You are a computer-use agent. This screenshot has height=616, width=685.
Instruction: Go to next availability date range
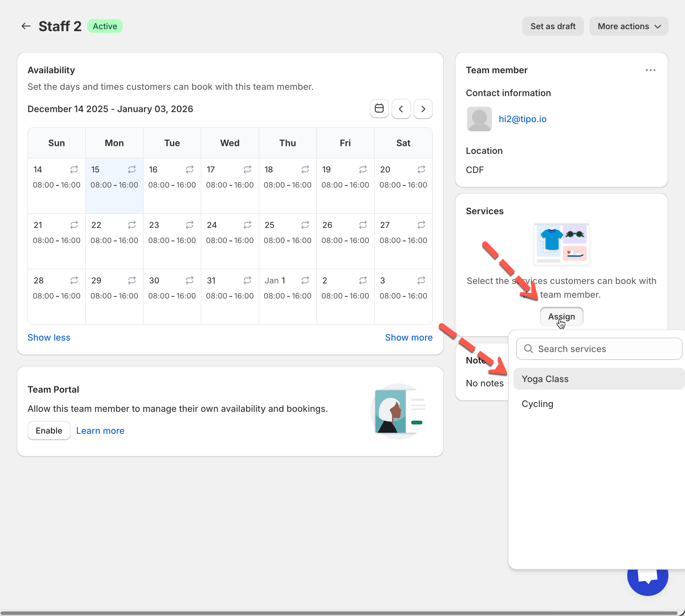point(423,109)
